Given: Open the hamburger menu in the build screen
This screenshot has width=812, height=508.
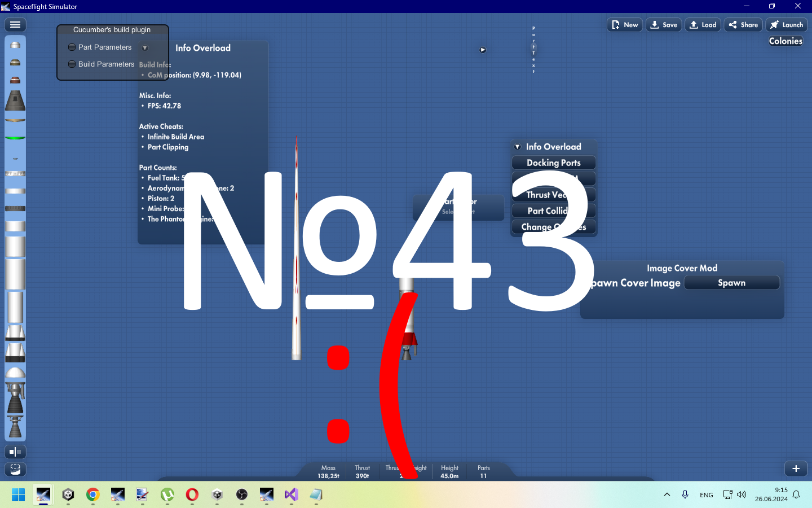Looking at the screenshot, I should pos(15,25).
